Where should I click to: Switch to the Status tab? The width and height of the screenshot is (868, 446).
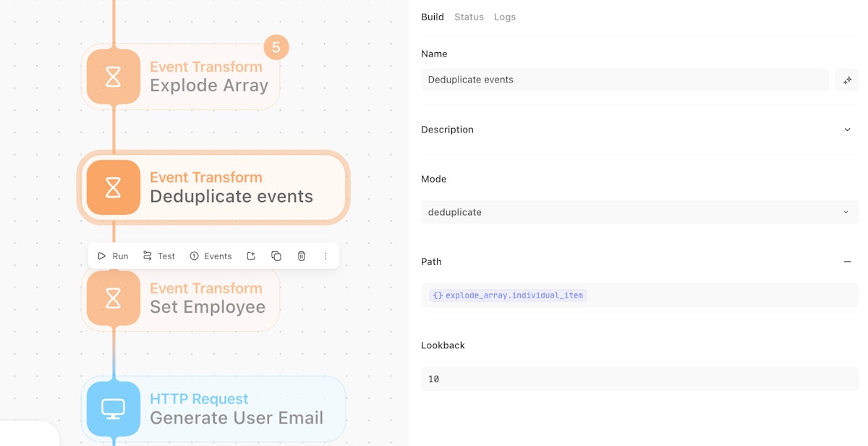click(x=469, y=17)
